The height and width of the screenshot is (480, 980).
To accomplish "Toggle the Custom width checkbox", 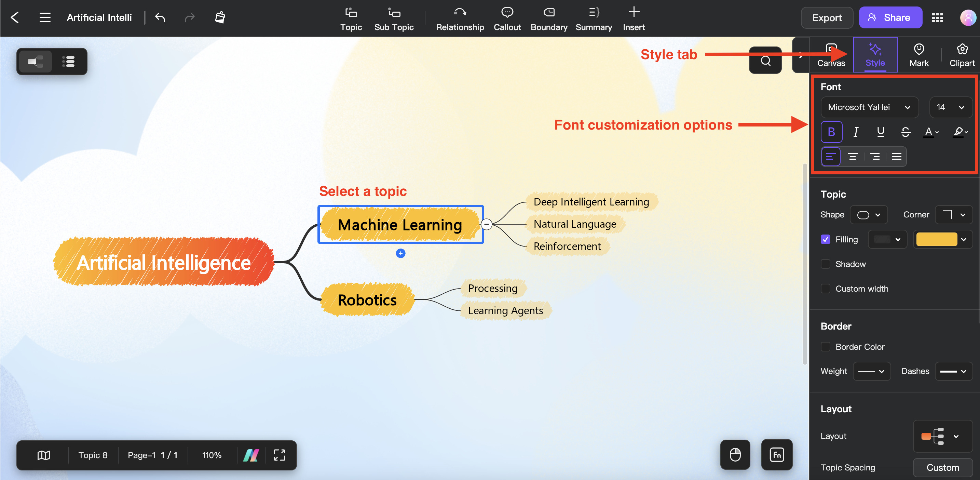I will tap(826, 288).
